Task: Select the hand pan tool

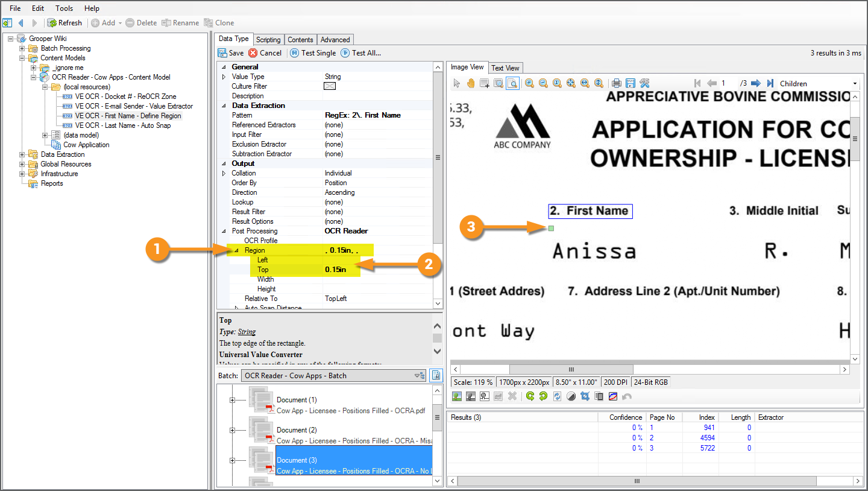Action: (471, 83)
